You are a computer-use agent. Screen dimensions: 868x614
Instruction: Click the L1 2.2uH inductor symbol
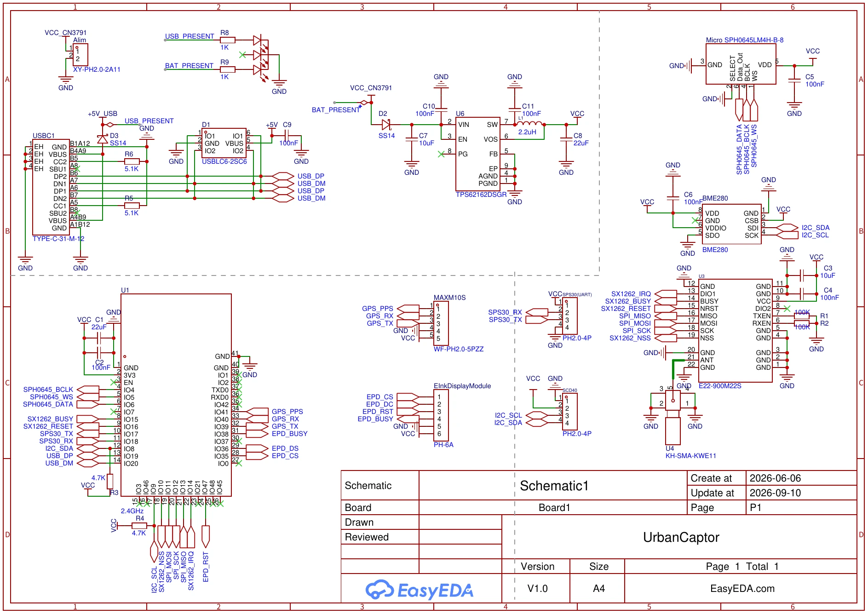530,123
